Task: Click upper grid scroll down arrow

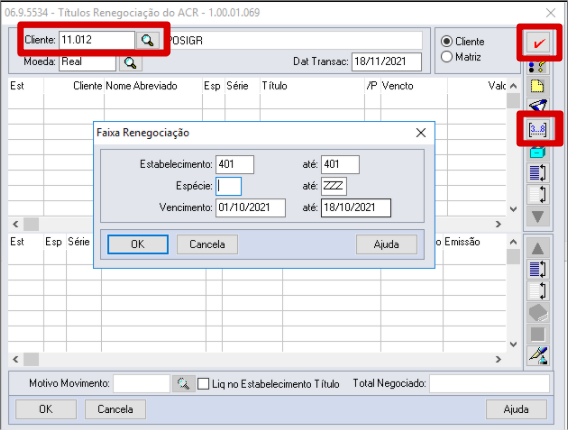Action: pos(513,209)
